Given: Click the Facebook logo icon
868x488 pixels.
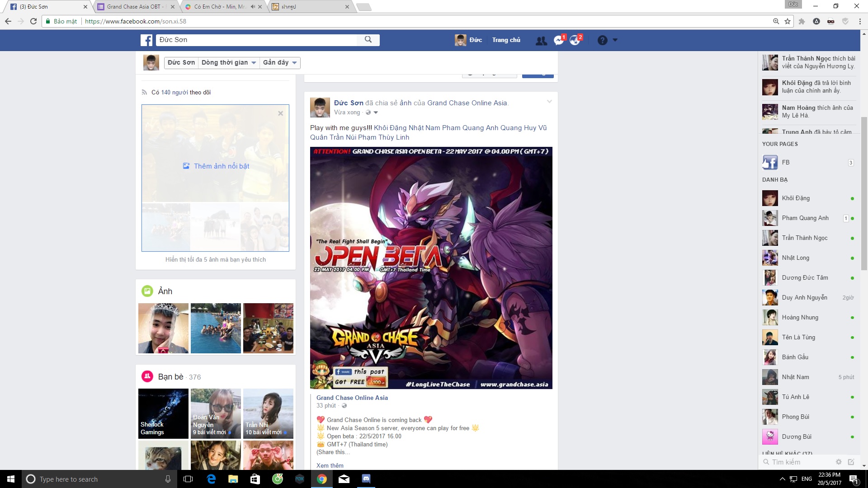Looking at the screenshot, I should coord(146,40).
